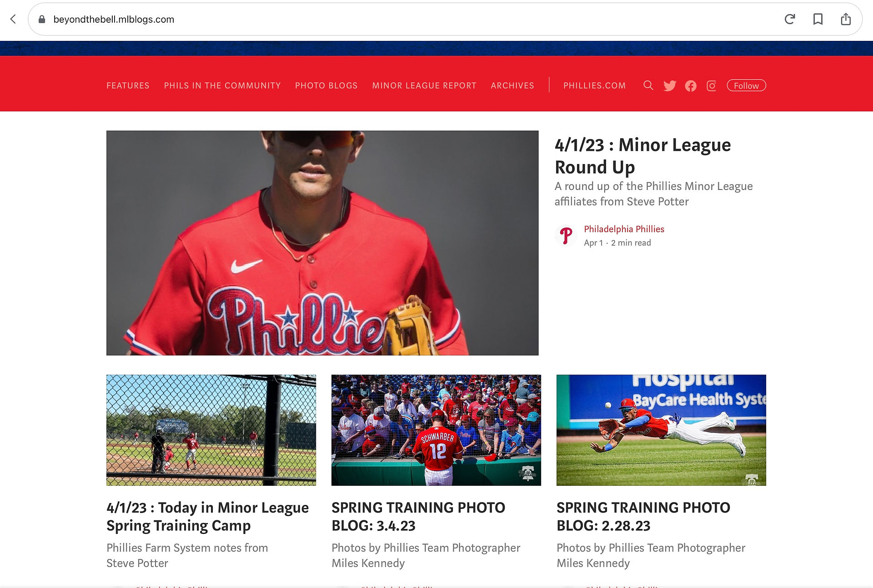Click the subtitle under Photo Blog 3.4.23

(x=426, y=555)
